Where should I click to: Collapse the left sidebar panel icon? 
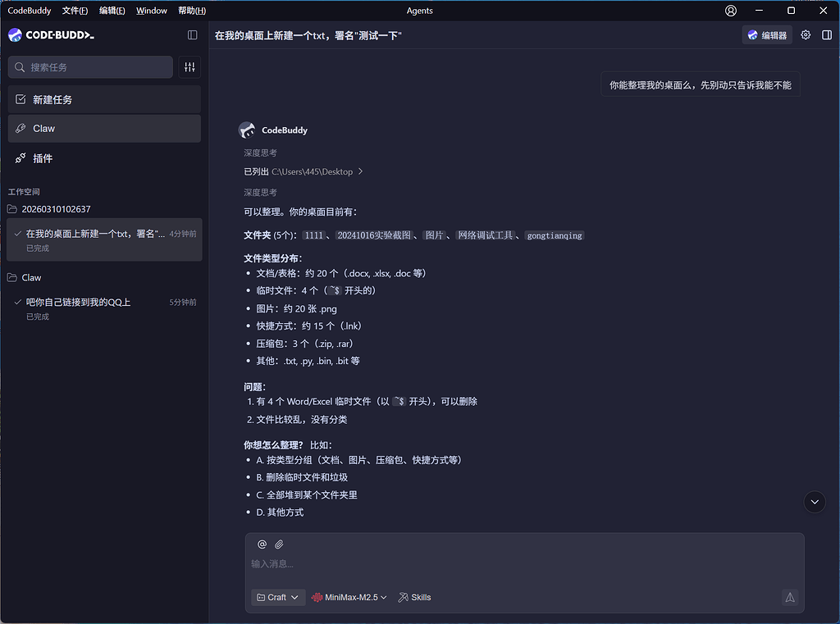(192, 34)
